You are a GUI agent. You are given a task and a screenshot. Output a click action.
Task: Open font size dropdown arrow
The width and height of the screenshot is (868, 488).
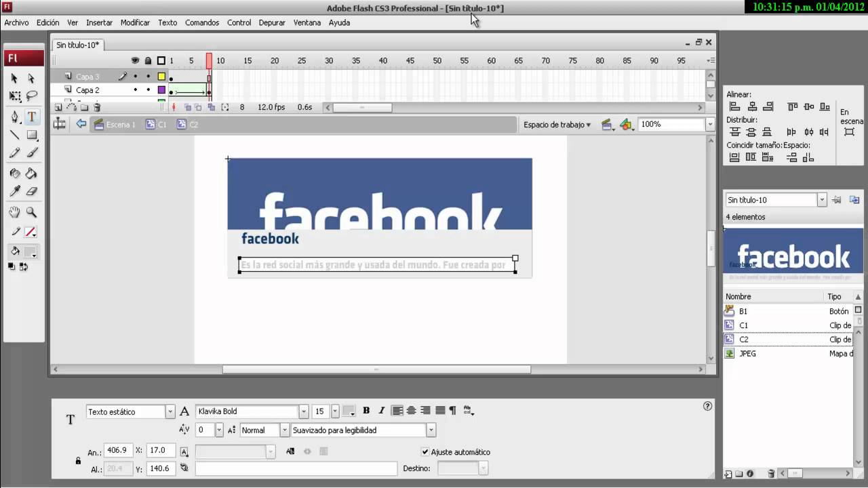[x=335, y=411]
